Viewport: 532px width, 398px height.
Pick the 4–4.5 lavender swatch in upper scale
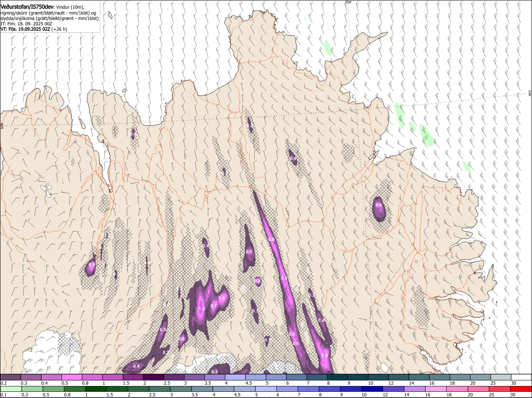point(235,377)
